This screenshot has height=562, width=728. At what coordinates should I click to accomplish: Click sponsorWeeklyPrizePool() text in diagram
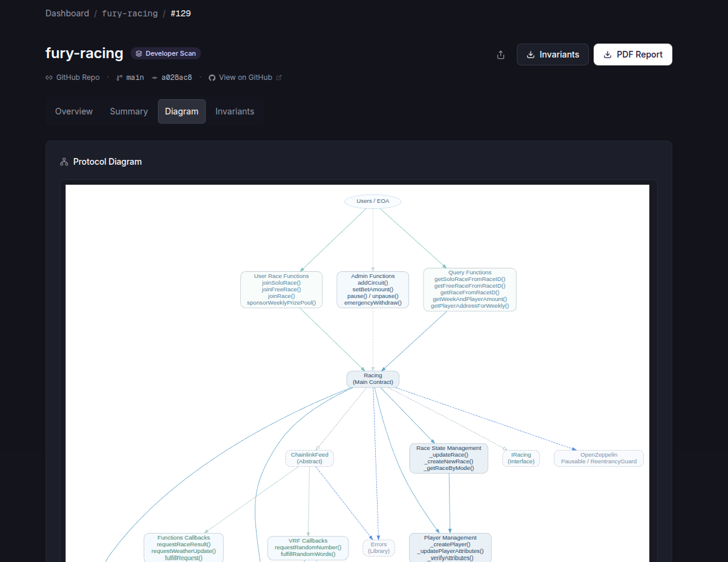click(281, 303)
